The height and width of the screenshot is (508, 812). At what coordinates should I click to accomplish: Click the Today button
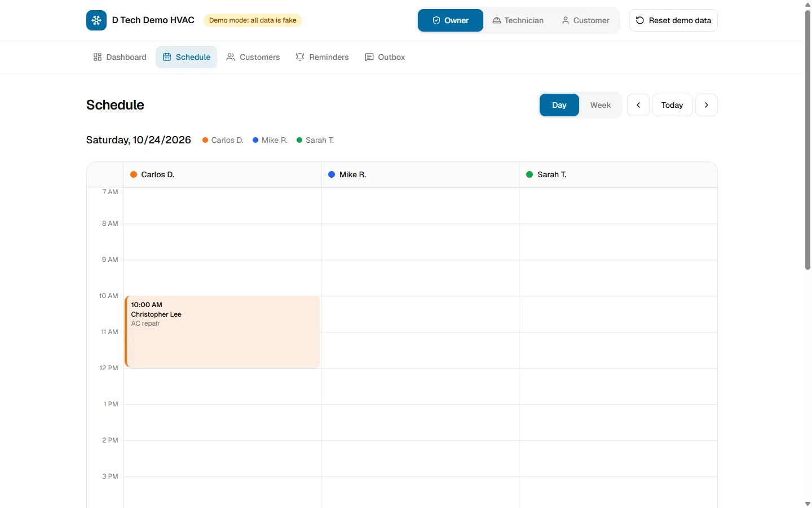pyautogui.click(x=672, y=105)
